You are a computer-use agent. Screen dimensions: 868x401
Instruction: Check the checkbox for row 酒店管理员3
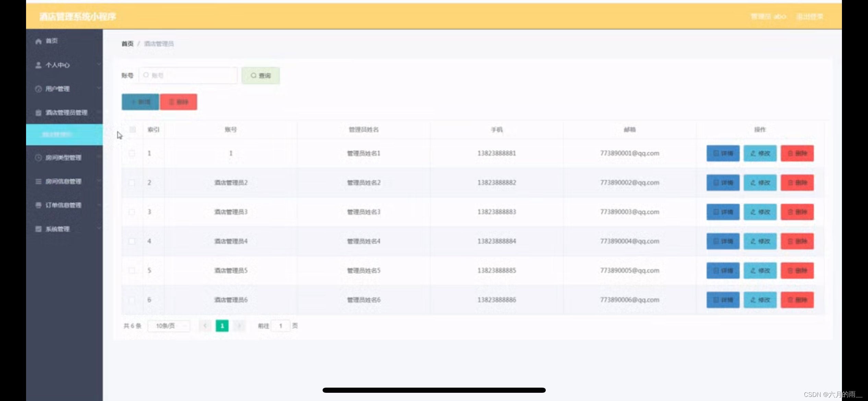point(132,212)
